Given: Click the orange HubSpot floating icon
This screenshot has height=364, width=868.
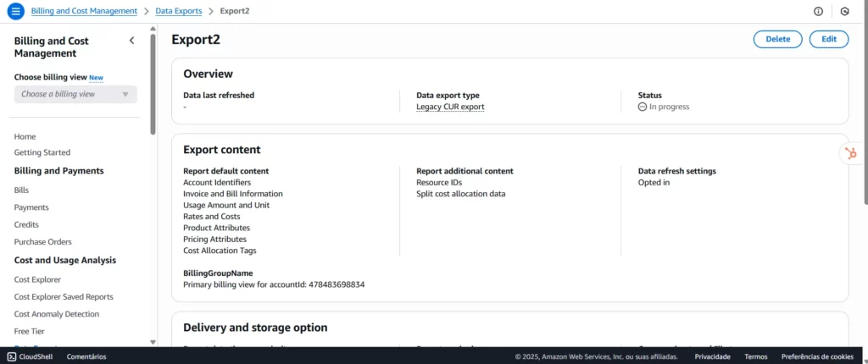Looking at the screenshot, I should (x=849, y=153).
